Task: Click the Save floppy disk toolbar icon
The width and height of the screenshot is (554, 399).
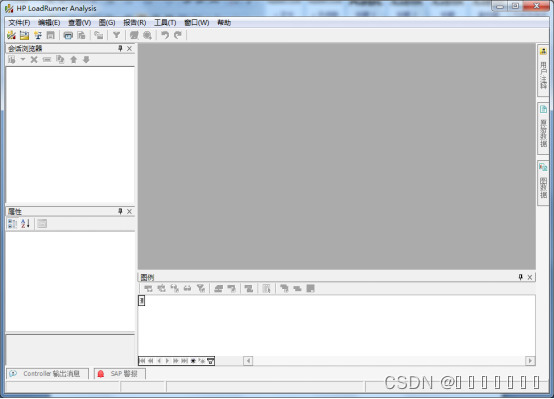Action: pos(51,35)
